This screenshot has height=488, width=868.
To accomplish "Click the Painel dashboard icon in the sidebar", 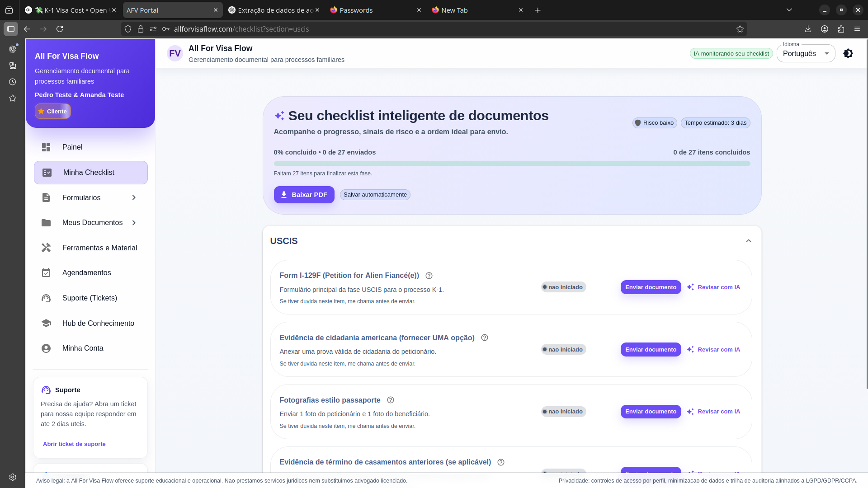I will (x=46, y=147).
